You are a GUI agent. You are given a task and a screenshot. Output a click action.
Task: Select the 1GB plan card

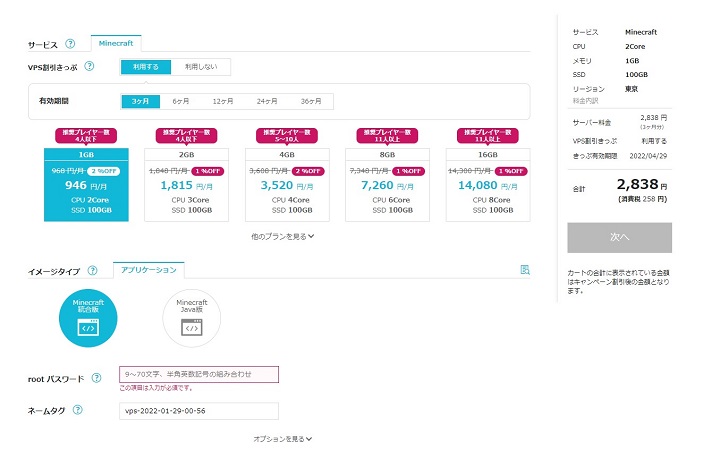tap(86, 185)
